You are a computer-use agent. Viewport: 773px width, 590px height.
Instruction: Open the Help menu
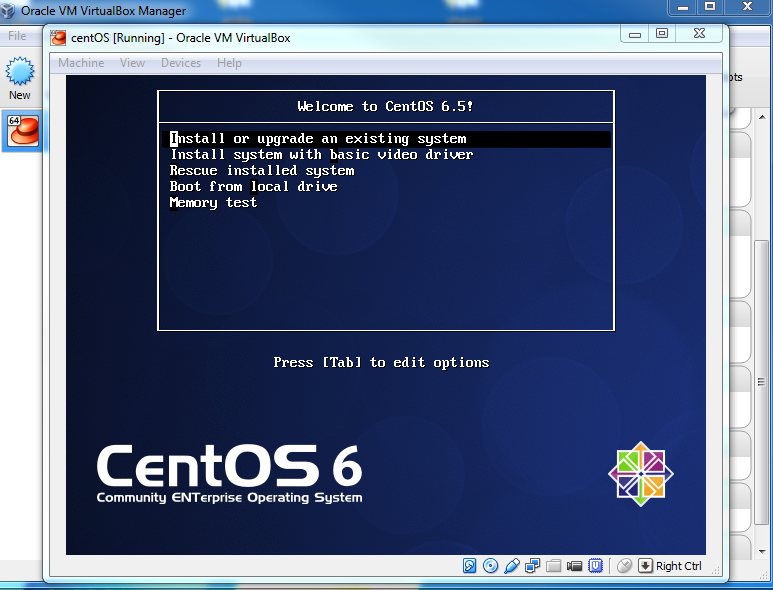tap(229, 63)
